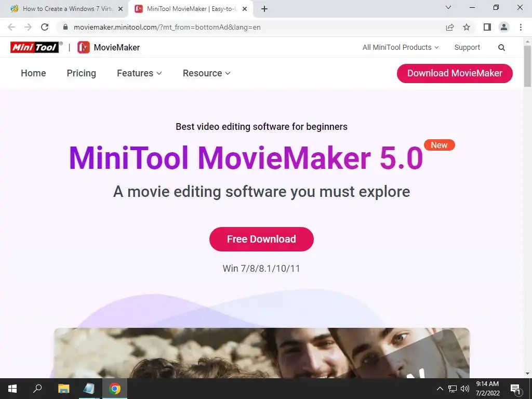Open the notification center icon

click(x=516, y=389)
